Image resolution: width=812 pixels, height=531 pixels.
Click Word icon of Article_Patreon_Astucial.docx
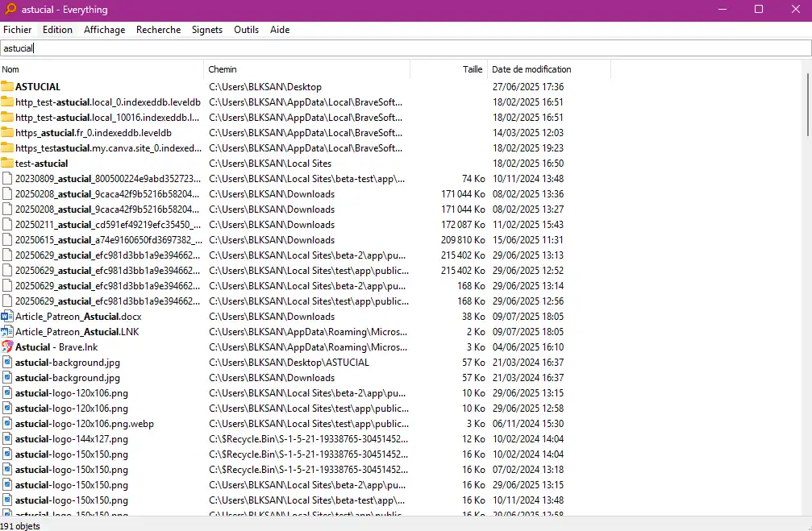7,316
